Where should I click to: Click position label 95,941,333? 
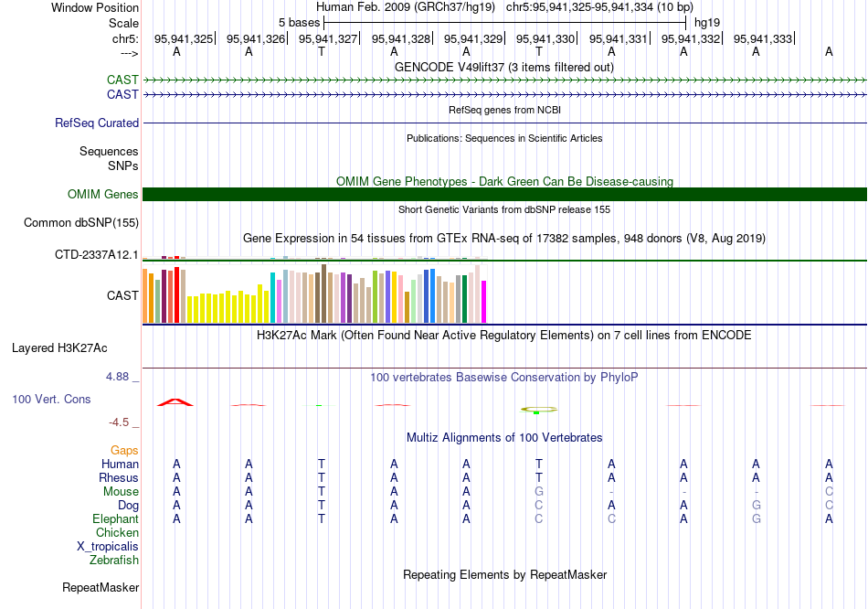763,38
